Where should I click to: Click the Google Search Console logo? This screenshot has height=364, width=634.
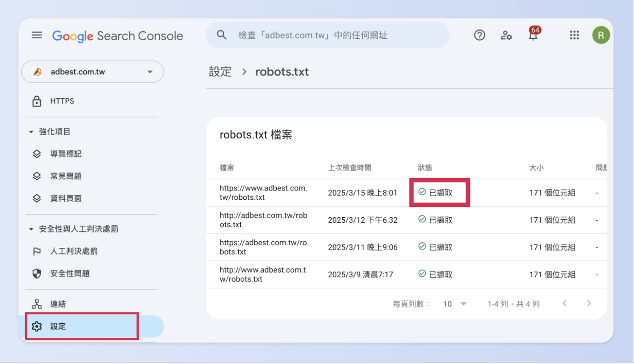click(x=117, y=36)
